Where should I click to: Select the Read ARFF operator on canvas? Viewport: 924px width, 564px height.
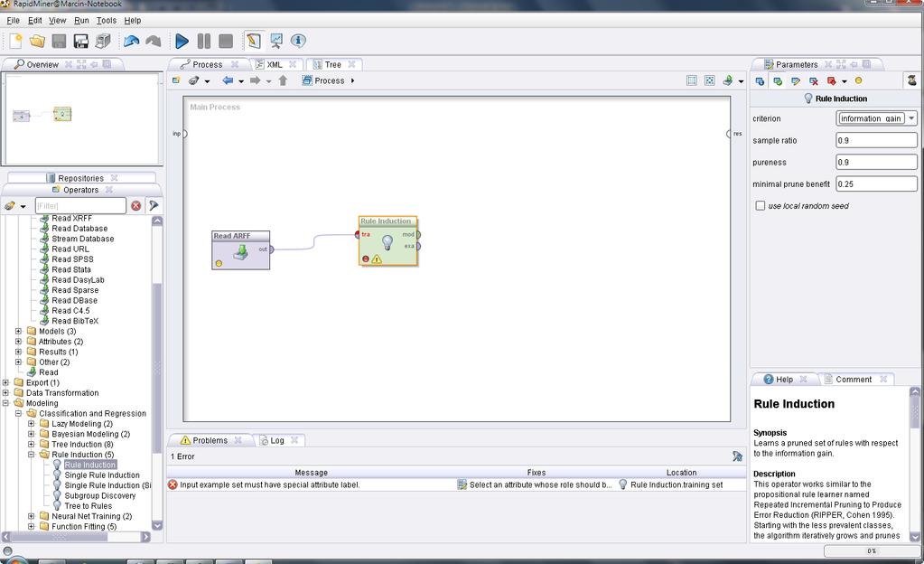[x=240, y=250]
